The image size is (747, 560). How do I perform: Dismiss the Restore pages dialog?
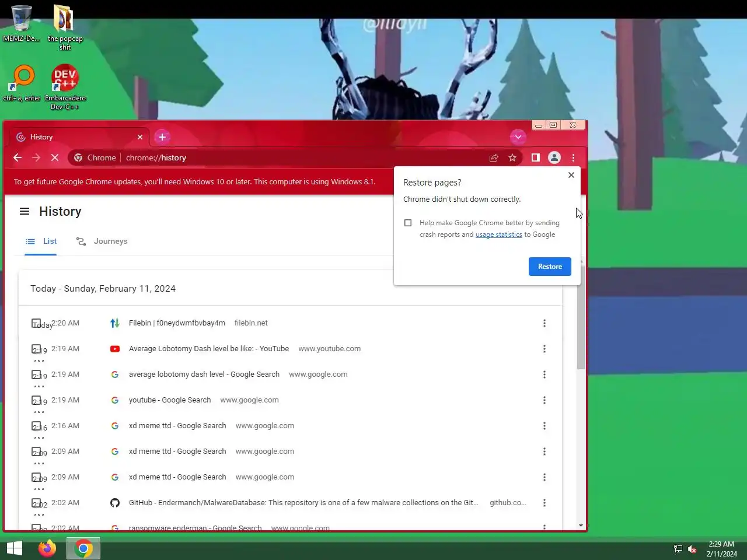[x=571, y=175]
